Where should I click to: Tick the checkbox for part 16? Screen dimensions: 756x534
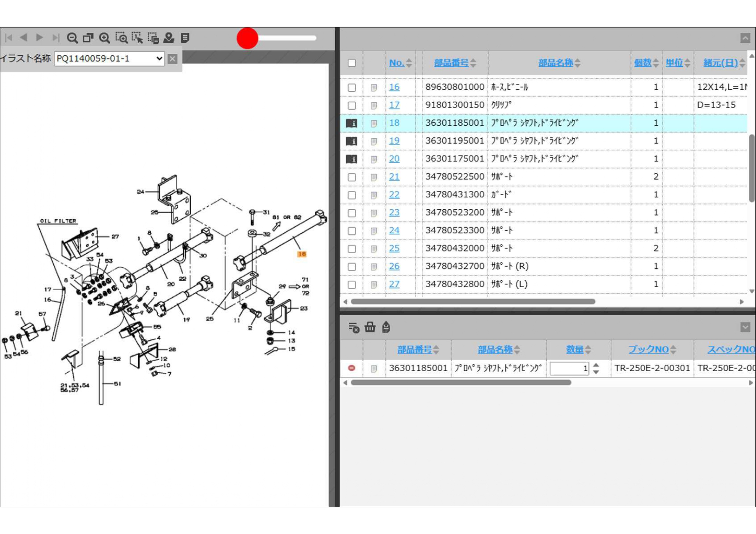pyautogui.click(x=352, y=87)
